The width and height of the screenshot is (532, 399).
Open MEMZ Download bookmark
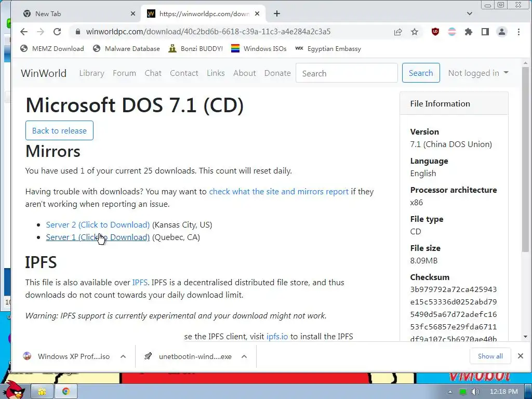pos(52,48)
